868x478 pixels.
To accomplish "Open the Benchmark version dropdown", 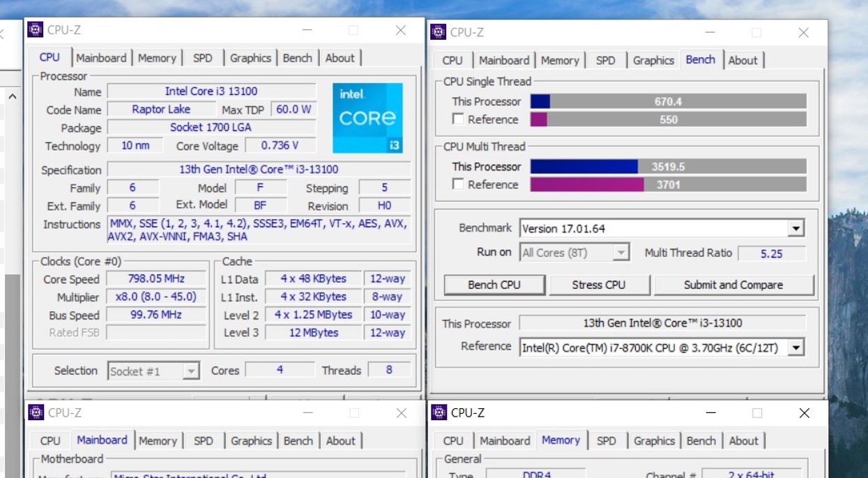I will tap(795, 229).
